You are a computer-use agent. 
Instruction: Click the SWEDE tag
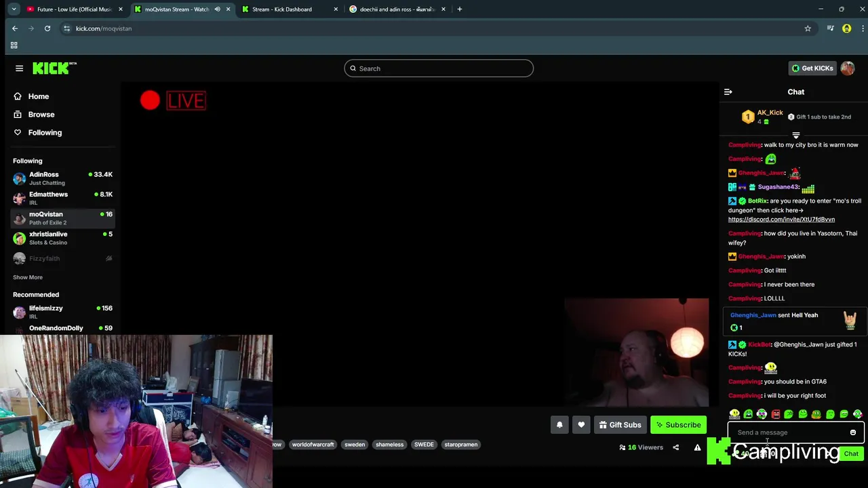tap(424, 445)
